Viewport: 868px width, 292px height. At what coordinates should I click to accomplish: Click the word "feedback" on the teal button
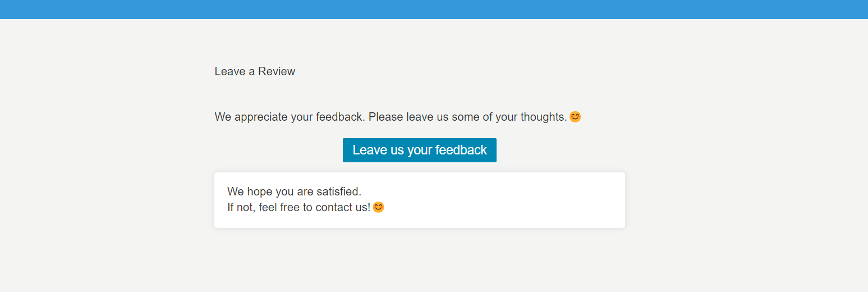[461, 150]
